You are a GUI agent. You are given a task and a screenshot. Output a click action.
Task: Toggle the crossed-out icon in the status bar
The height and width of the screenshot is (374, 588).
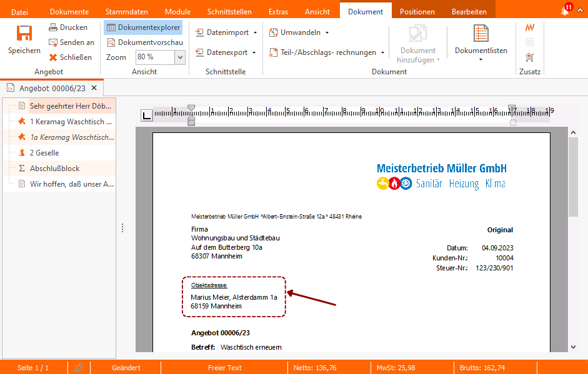pos(79,368)
